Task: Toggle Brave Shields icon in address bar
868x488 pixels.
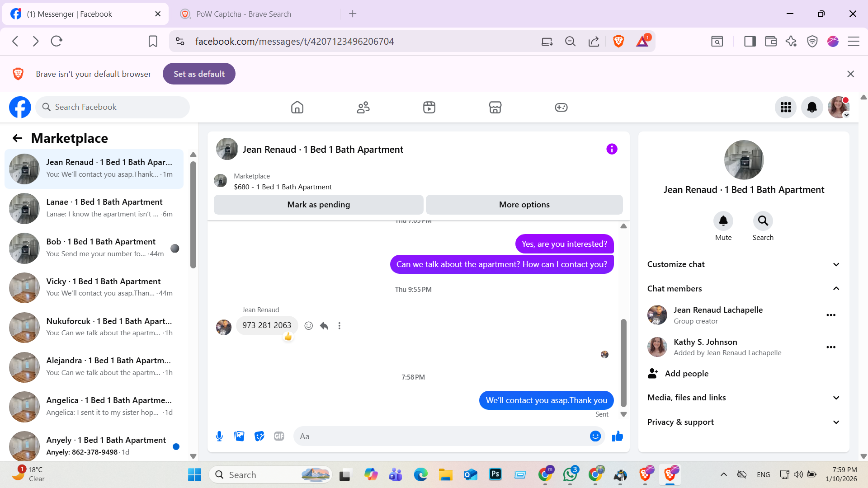Action: (618, 42)
